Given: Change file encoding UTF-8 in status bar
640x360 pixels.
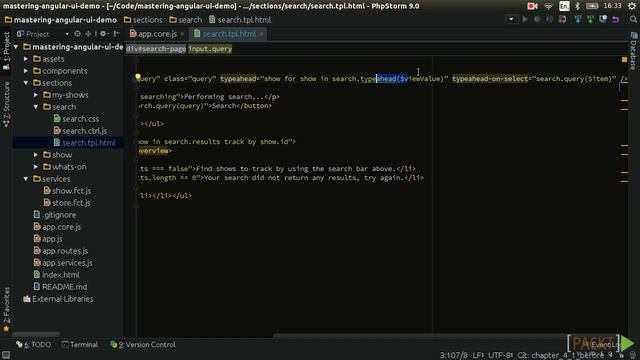Looking at the screenshot, I should click(500, 355).
